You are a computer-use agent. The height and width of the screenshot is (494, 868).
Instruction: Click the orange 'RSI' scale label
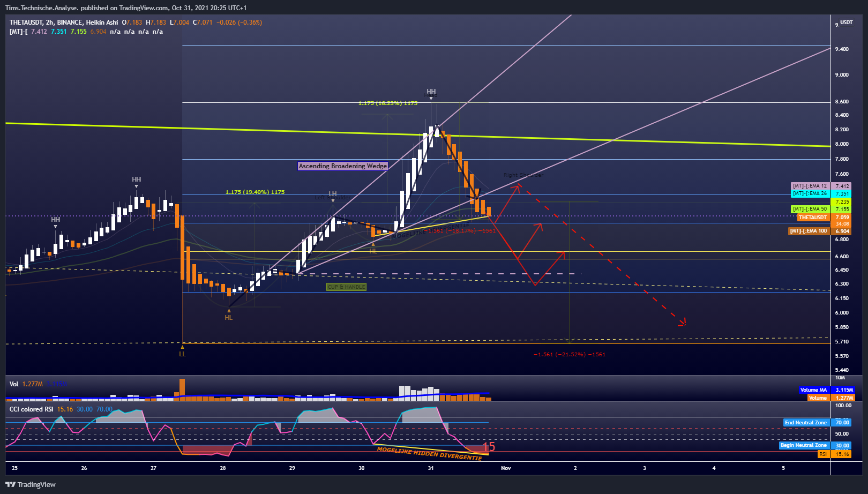(x=823, y=454)
